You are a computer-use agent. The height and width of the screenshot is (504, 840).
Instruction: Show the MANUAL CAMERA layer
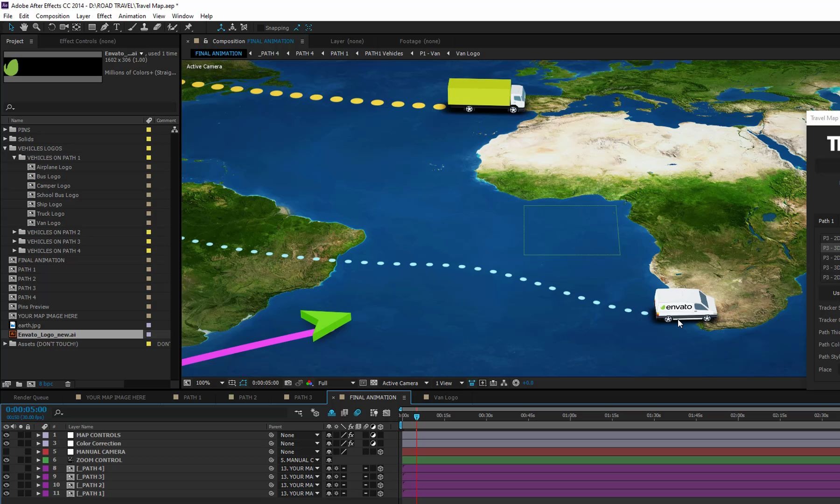(x=6, y=452)
